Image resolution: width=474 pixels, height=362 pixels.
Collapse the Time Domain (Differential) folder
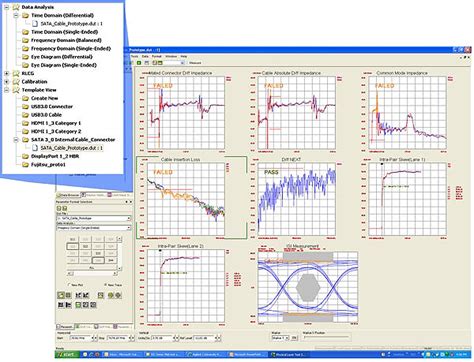pyautogui.click(x=16, y=15)
